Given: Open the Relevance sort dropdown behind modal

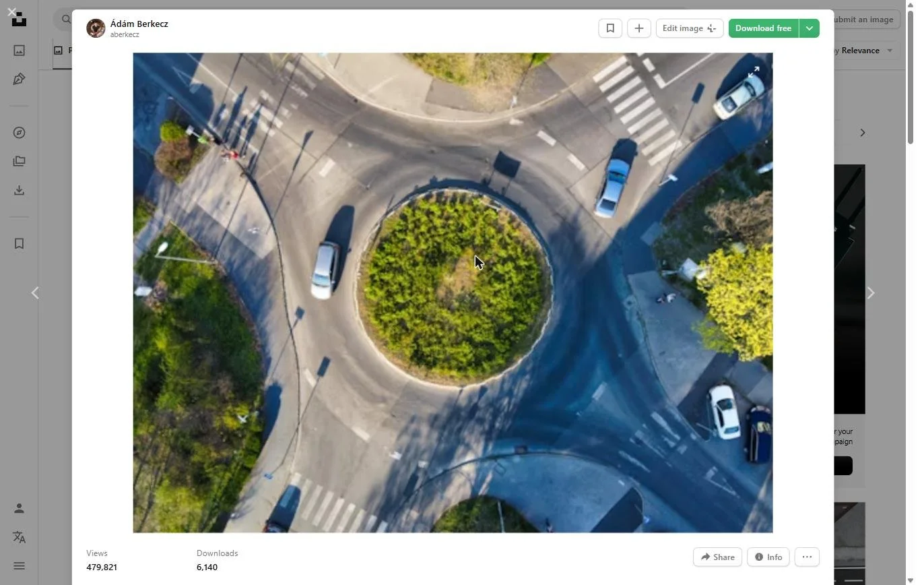Looking at the screenshot, I should (x=865, y=51).
